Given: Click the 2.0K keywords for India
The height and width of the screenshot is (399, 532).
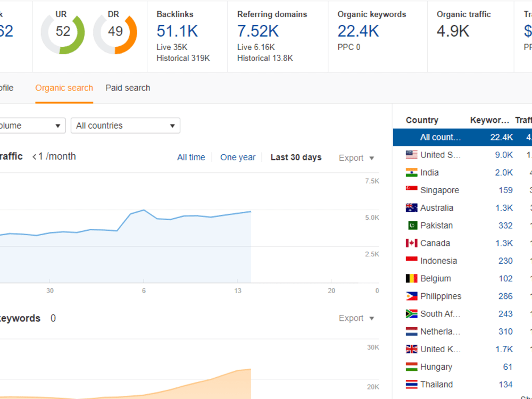Looking at the screenshot, I should point(504,172).
